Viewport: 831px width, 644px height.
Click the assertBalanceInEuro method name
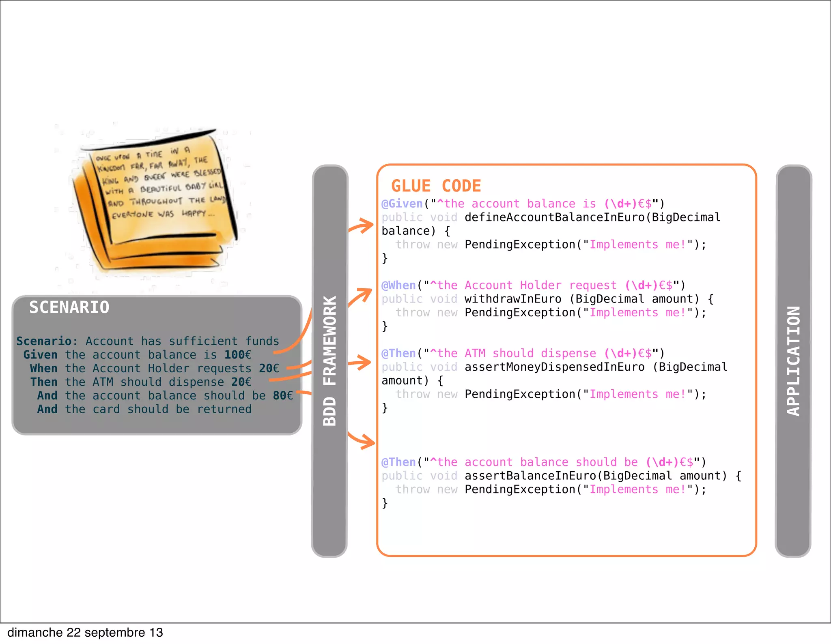point(531,476)
